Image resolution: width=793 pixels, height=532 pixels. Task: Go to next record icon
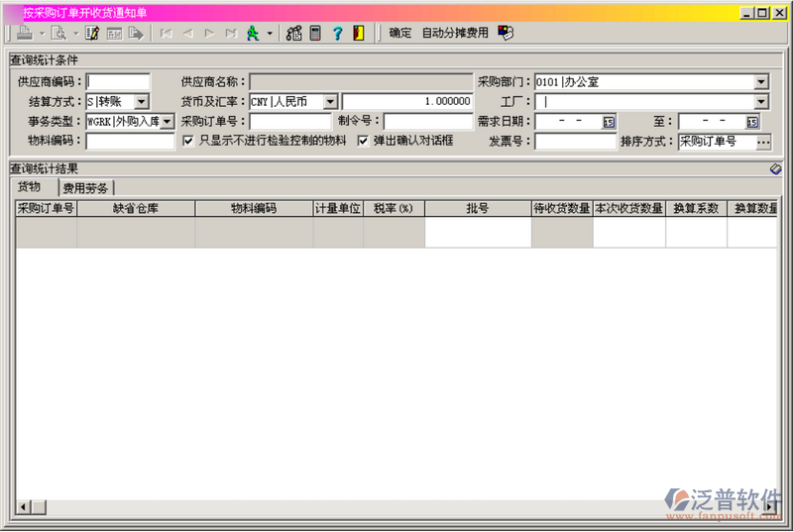click(209, 34)
